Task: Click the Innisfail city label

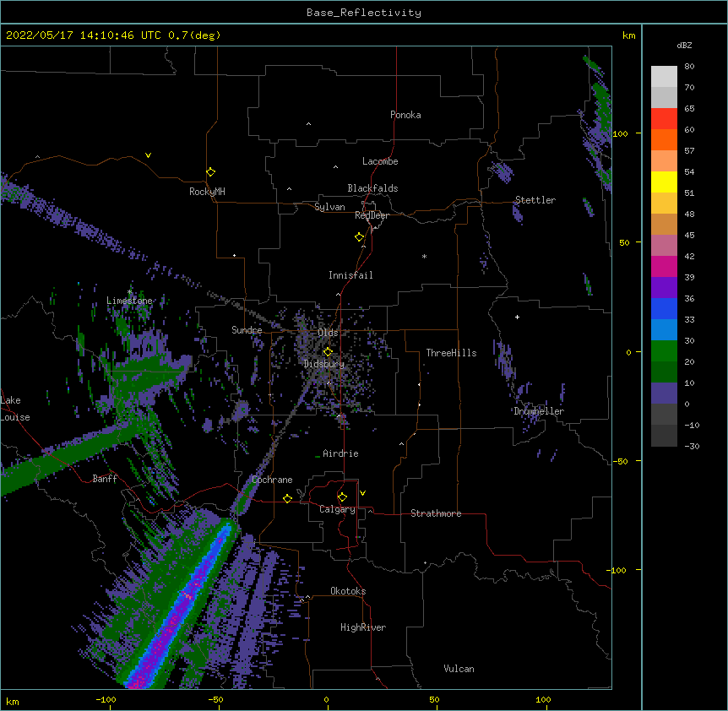Action: point(350,275)
